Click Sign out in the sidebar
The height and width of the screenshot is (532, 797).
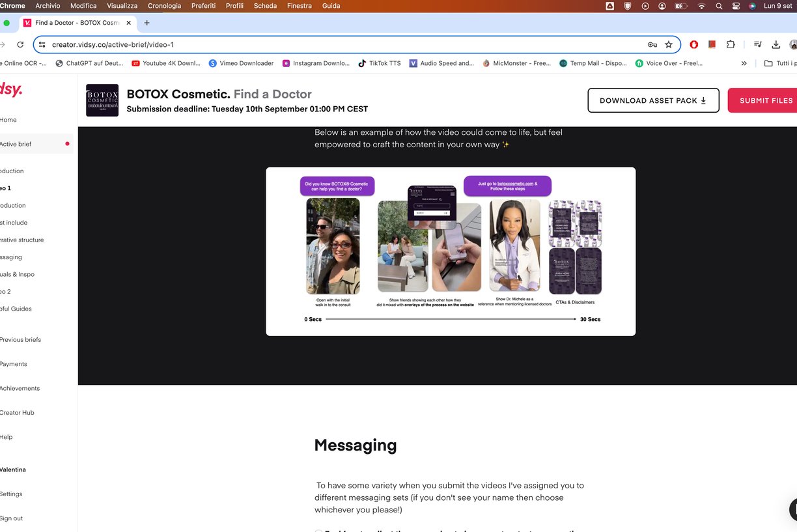11,518
